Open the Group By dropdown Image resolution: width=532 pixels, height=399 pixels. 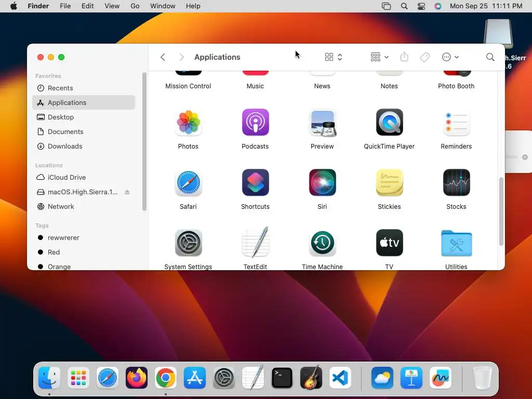379,57
